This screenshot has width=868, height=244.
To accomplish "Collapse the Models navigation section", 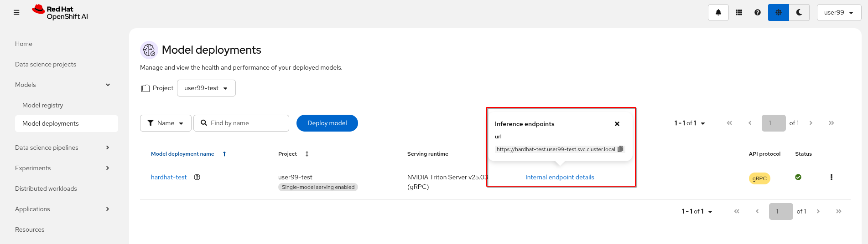I will click(x=63, y=85).
